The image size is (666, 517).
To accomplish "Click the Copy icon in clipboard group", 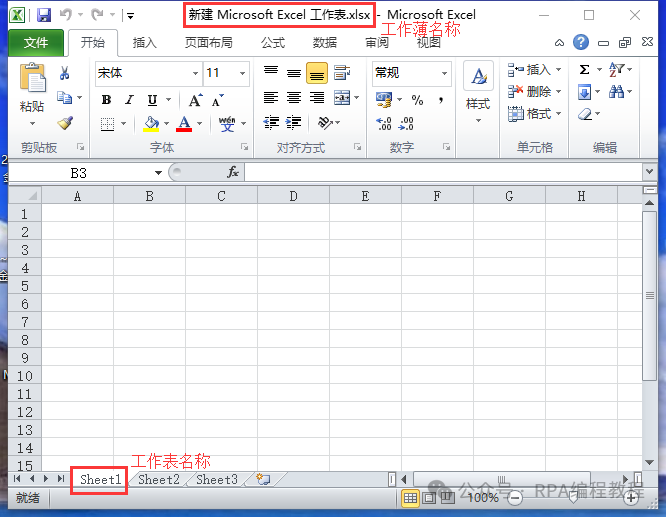I will tap(65, 98).
